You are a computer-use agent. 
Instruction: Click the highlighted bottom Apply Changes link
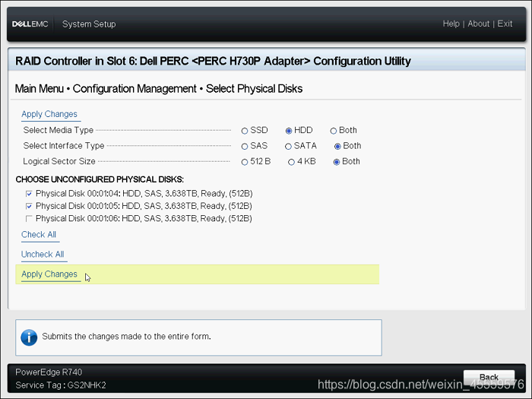click(49, 274)
